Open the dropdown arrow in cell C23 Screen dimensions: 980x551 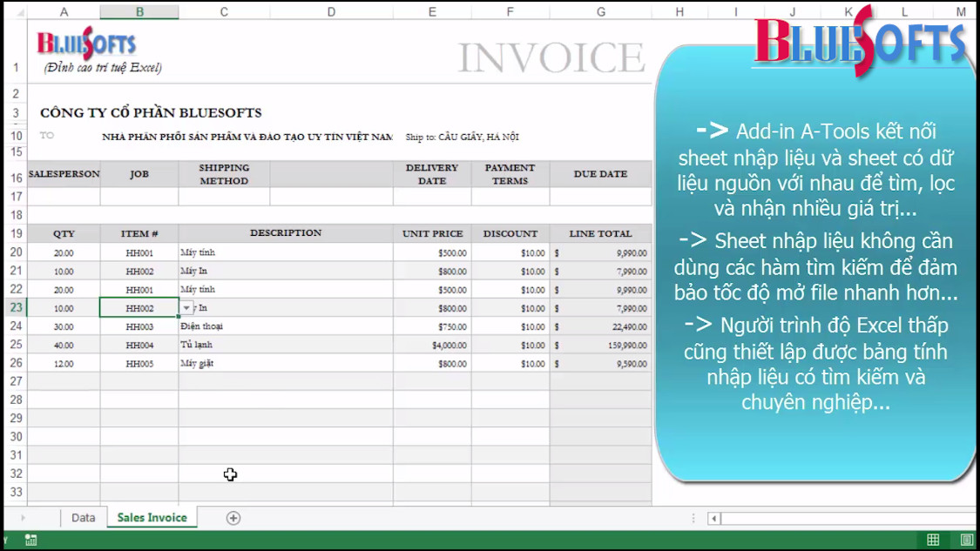click(x=186, y=308)
